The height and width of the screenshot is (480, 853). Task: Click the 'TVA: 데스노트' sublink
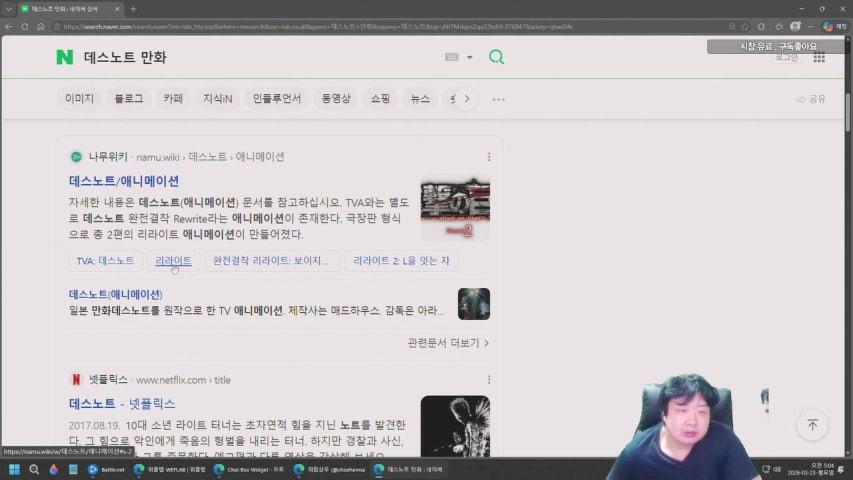[105, 261]
